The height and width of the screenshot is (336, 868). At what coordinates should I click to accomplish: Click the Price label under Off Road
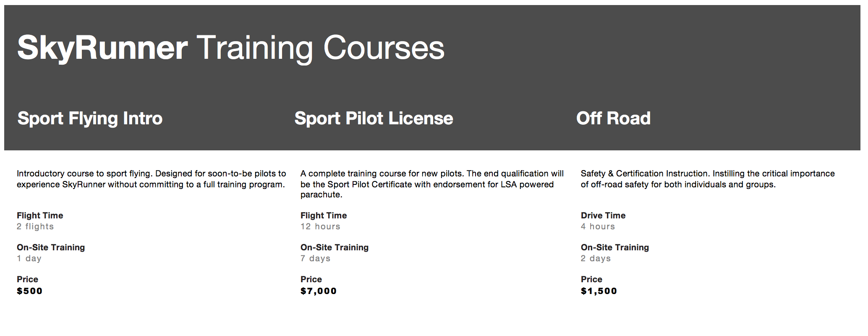(591, 279)
